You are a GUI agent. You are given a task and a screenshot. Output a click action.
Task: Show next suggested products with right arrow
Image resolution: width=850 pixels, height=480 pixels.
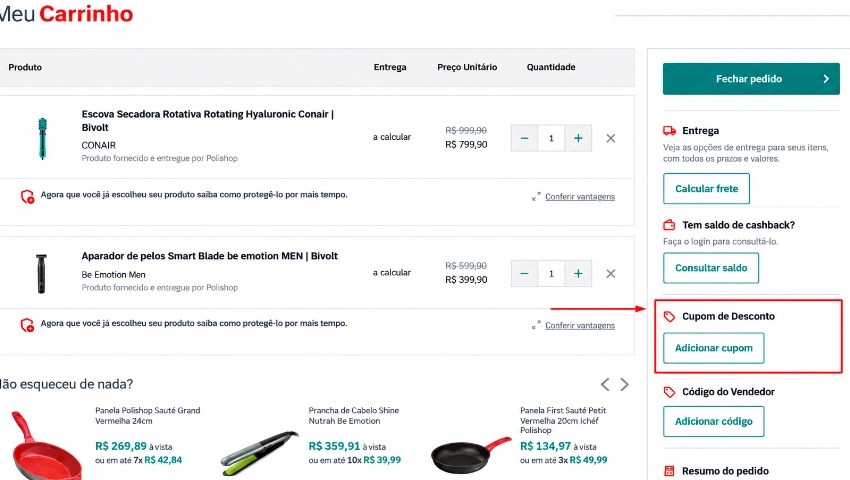point(624,385)
